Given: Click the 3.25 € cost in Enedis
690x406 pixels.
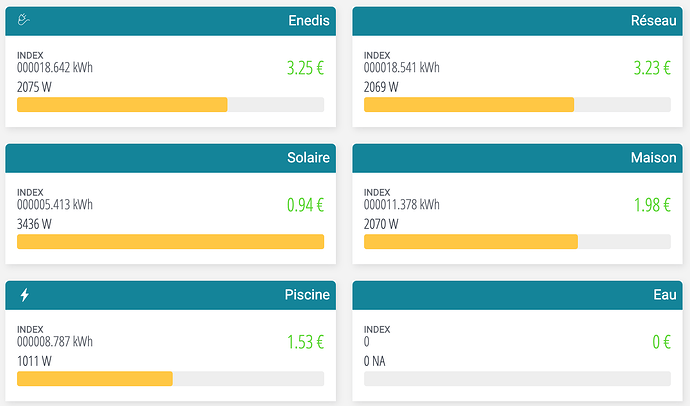Looking at the screenshot, I should coord(305,69).
